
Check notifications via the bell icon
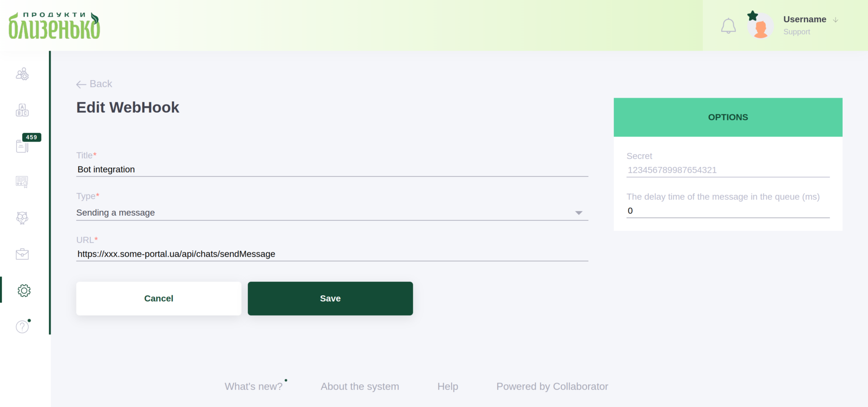728,26
